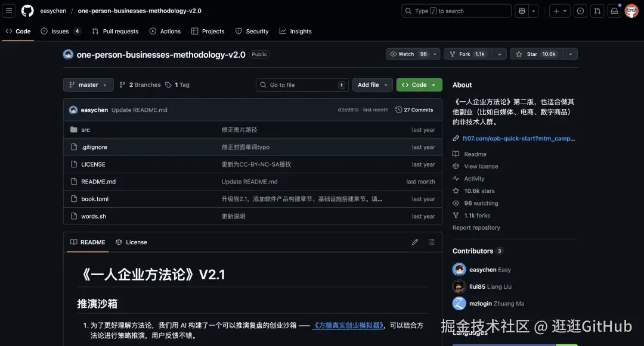Viewport: 644px width, 346px height.
Task: Click commit message 更新为CC-BY-NC-SA授权
Action: point(256,164)
